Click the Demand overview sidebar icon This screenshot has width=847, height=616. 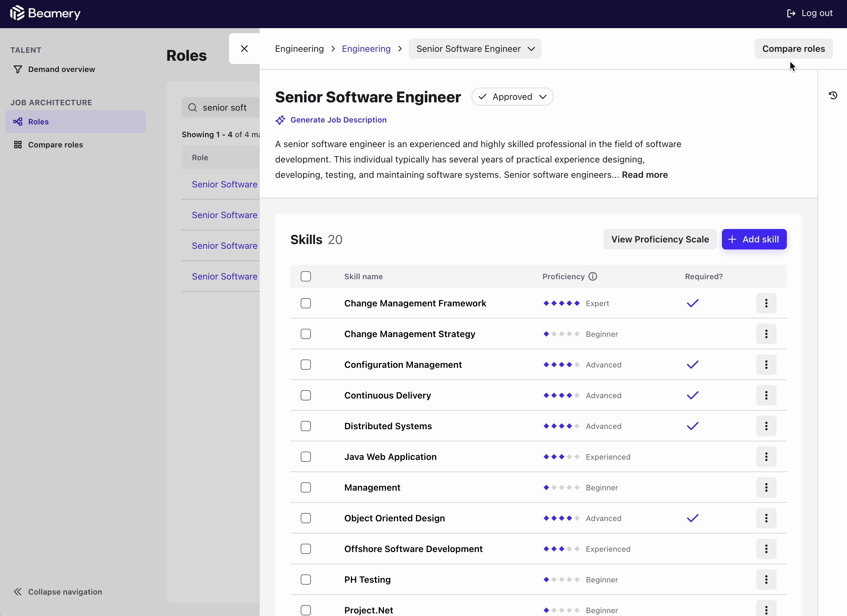(18, 69)
